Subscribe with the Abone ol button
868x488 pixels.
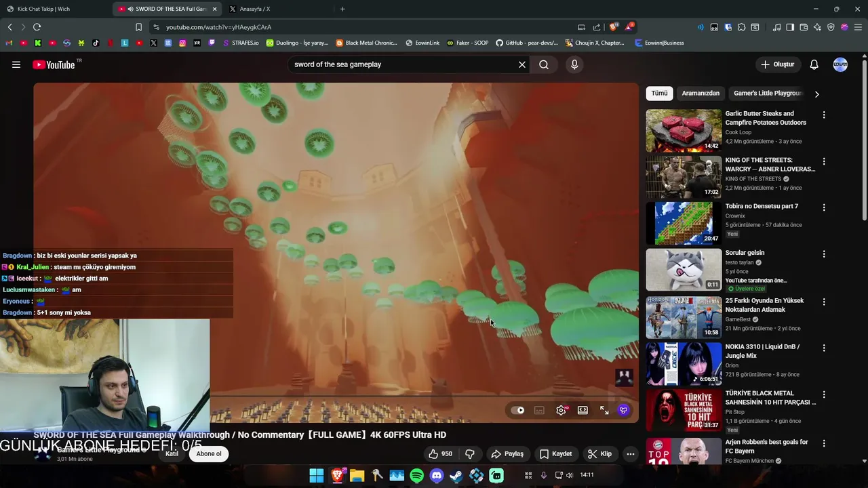pyautogui.click(x=209, y=454)
